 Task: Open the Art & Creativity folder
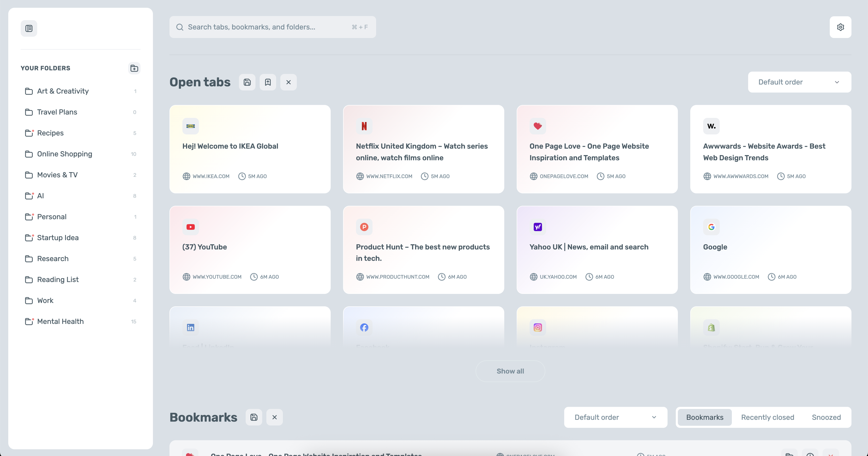[81, 91]
